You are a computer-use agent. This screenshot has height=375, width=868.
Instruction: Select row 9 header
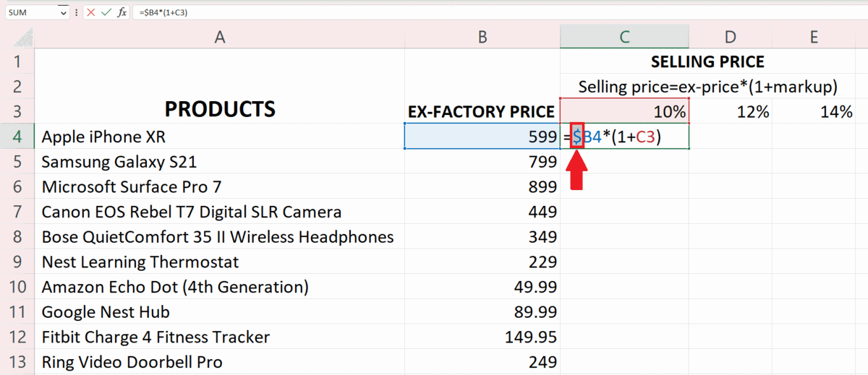pos(17,262)
